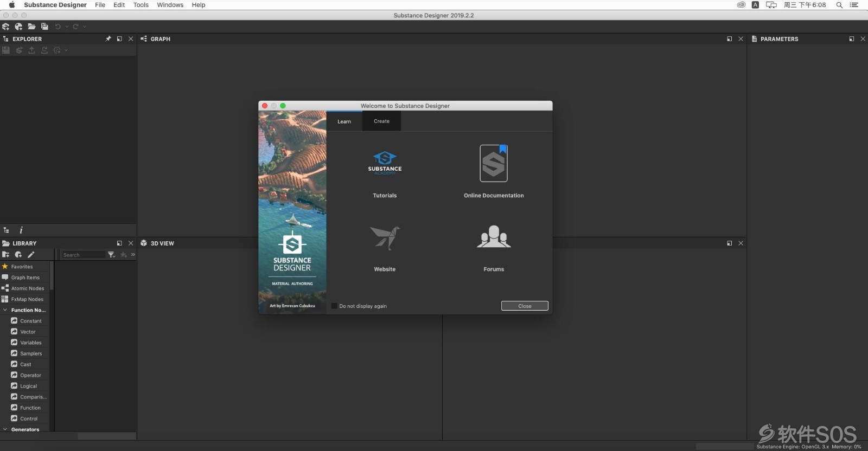Open the Windows menu
The height and width of the screenshot is (451, 868).
(170, 5)
